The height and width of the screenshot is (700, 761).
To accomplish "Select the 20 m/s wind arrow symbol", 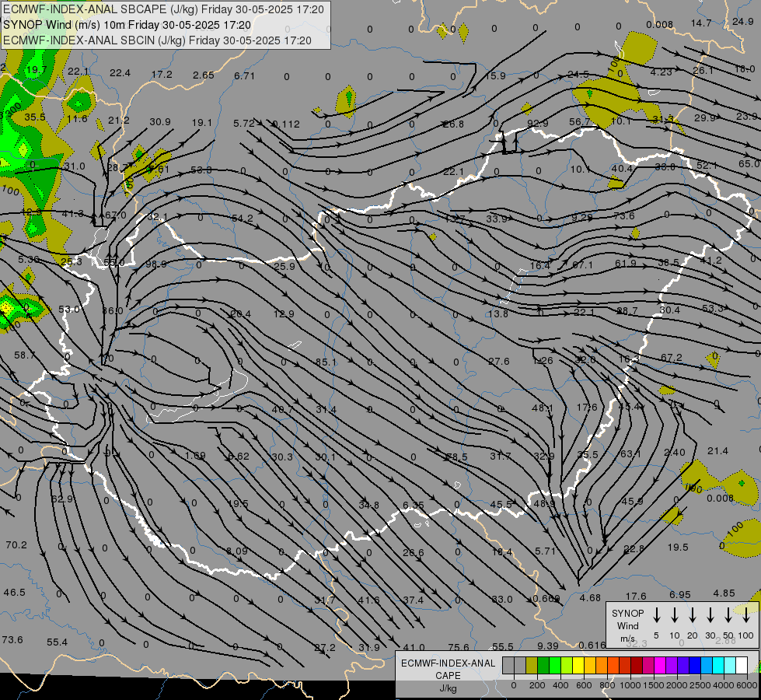I will (693, 615).
